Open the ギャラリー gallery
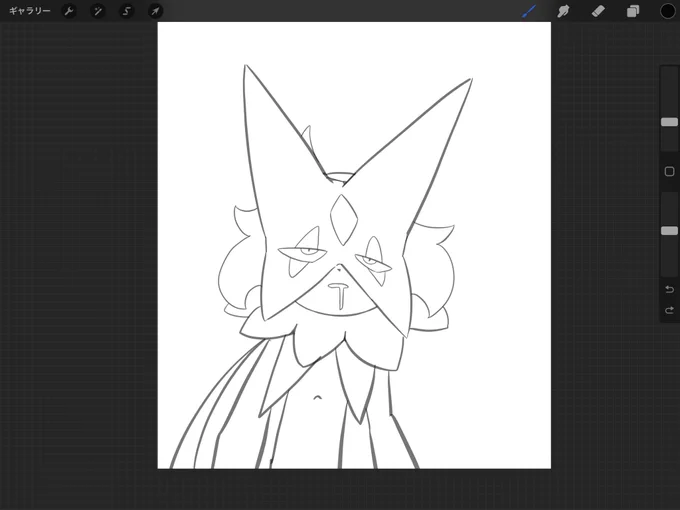 (29, 11)
